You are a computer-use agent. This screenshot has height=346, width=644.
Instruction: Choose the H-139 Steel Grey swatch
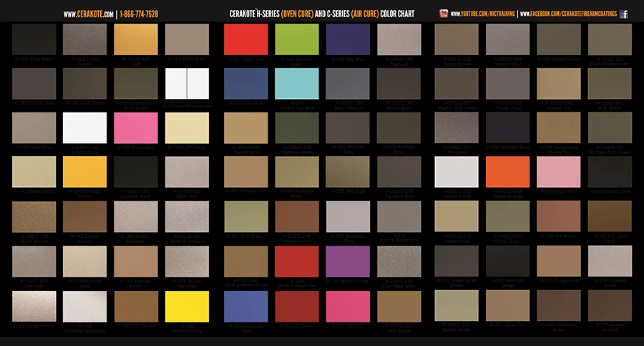(34, 128)
